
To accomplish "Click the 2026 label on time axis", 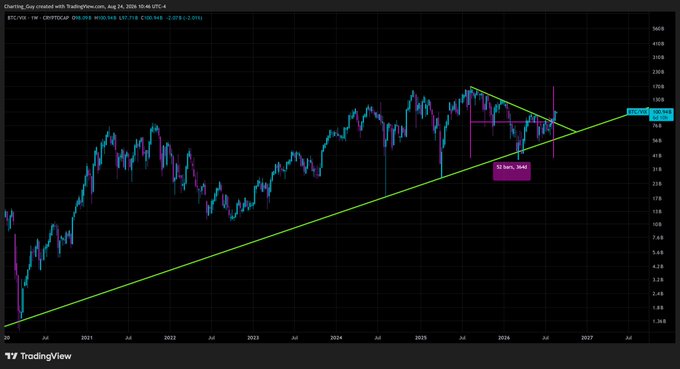I will 504,337.
